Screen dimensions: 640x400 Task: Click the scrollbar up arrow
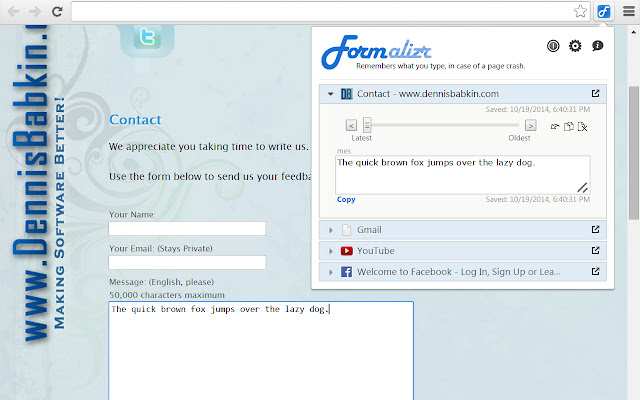coord(633,31)
